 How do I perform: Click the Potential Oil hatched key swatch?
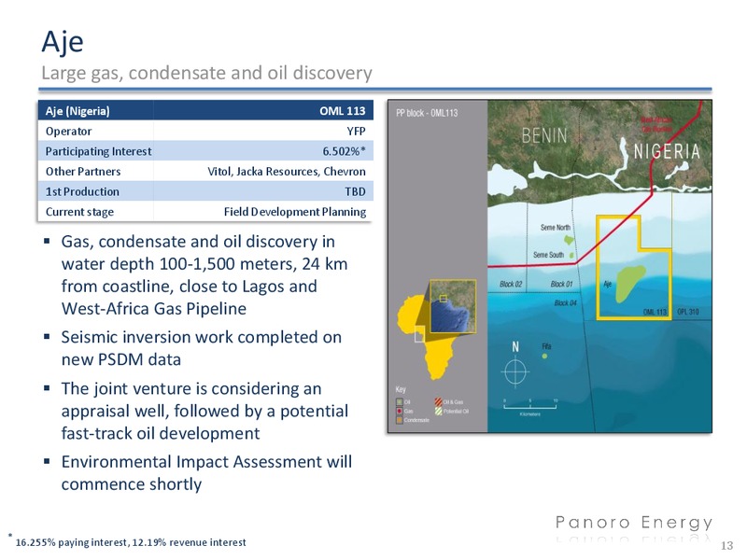(x=438, y=412)
